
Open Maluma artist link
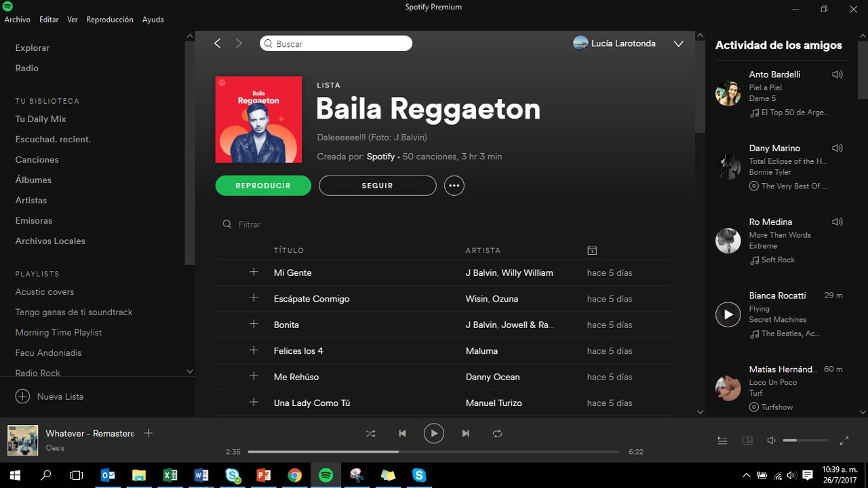pos(481,350)
